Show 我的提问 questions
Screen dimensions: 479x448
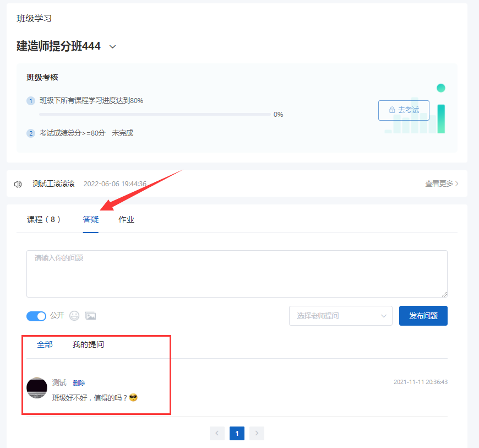(x=88, y=344)
